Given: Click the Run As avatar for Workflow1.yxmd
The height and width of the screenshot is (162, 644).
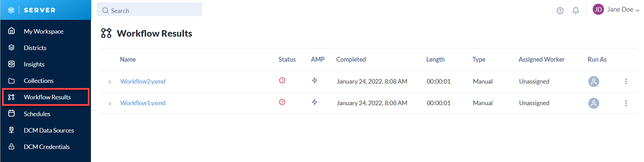Looking at the screenshot, I should click(594, 103).
